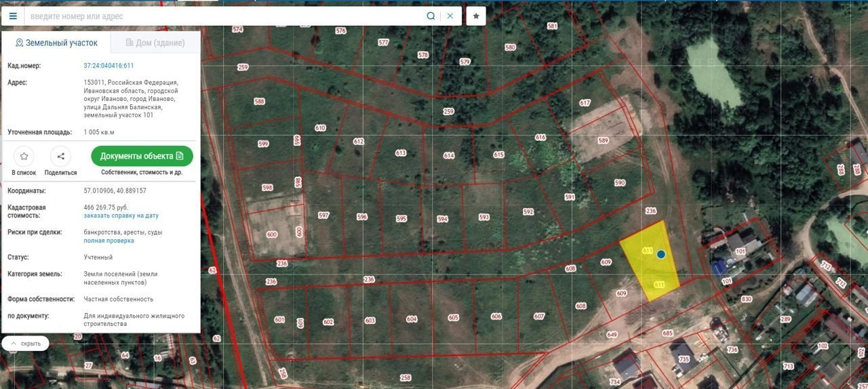Click parcel 600 on the map
Viewport: 868px width, 389px height.
[x=272, y=234]
